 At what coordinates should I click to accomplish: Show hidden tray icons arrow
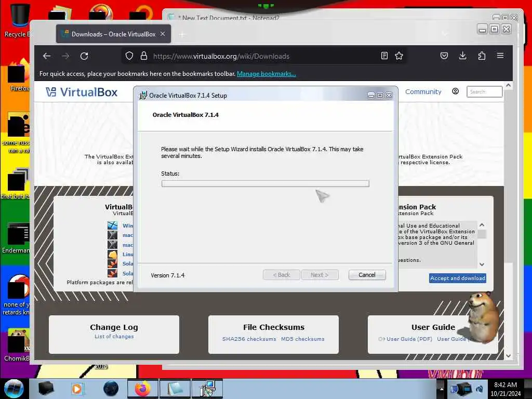tap(442, 389)
